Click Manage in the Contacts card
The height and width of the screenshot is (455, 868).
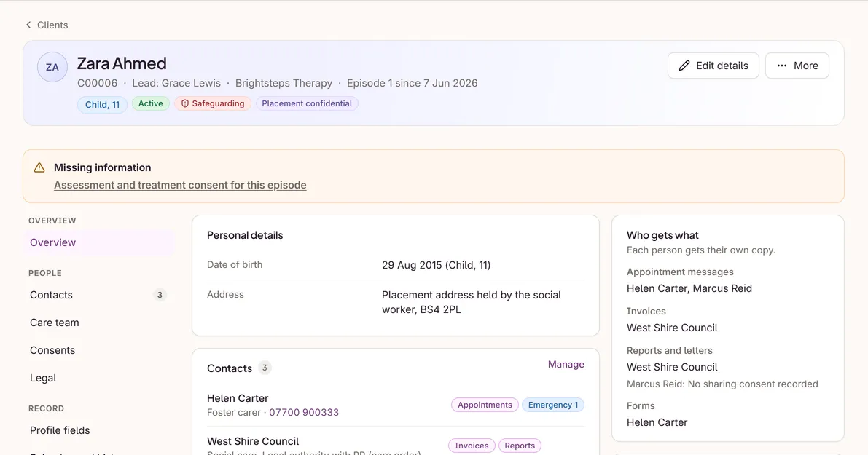point(566,364)
